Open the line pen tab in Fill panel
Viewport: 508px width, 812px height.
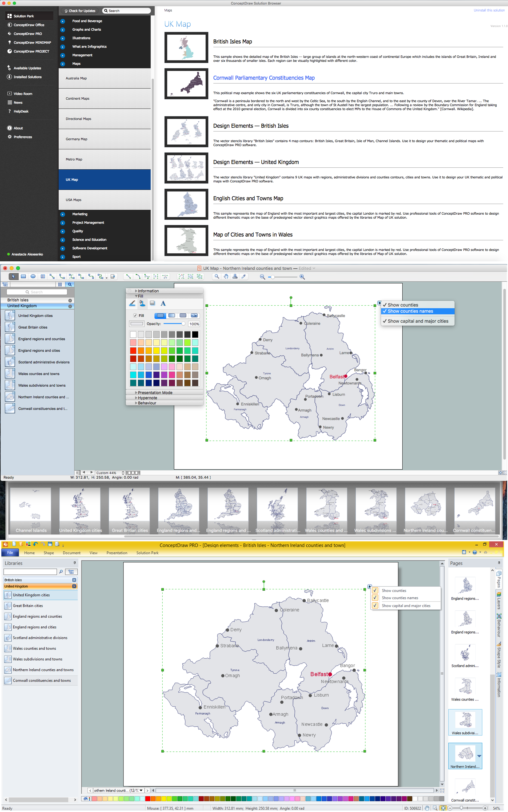coord(132,303)
